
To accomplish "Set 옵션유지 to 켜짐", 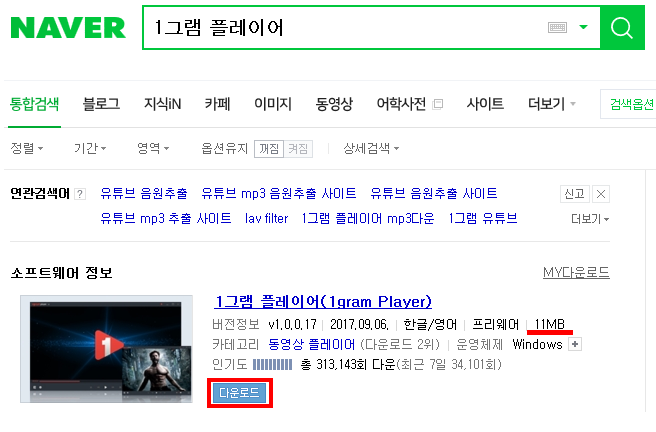I will click(x=298, y=149).
